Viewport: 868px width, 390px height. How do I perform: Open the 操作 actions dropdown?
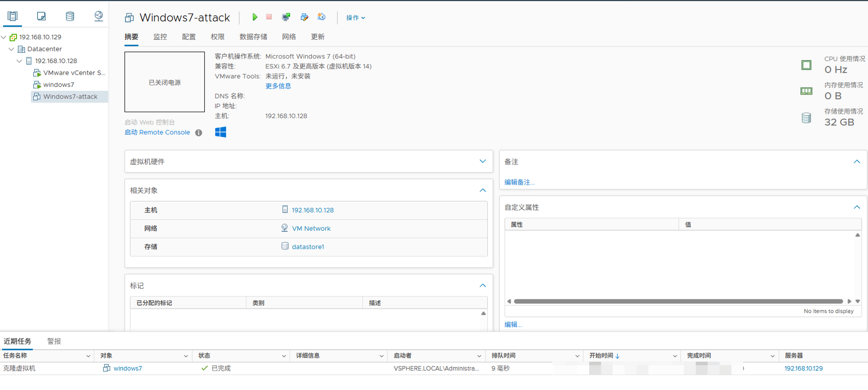[x=355, y=18]
